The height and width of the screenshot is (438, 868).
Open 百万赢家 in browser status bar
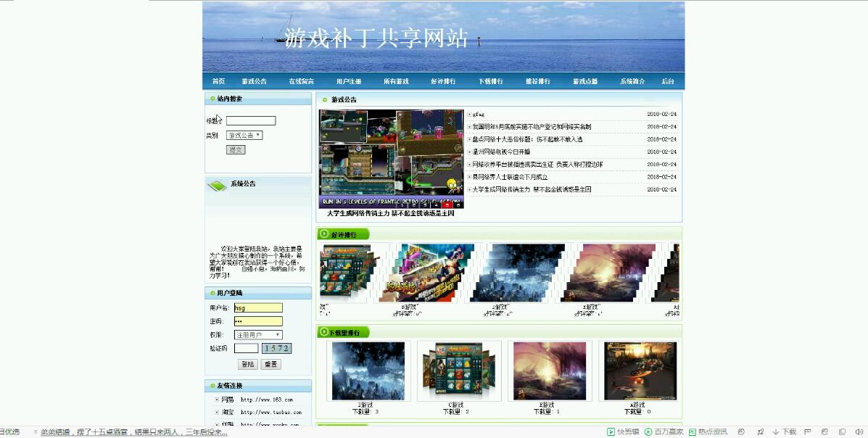point(664,432)
